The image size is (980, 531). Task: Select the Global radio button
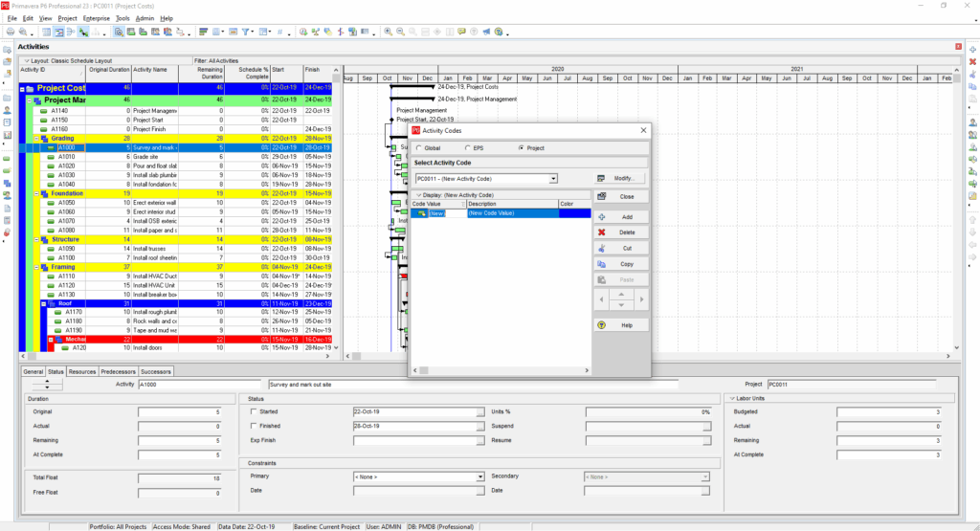(x=419, y=148)
